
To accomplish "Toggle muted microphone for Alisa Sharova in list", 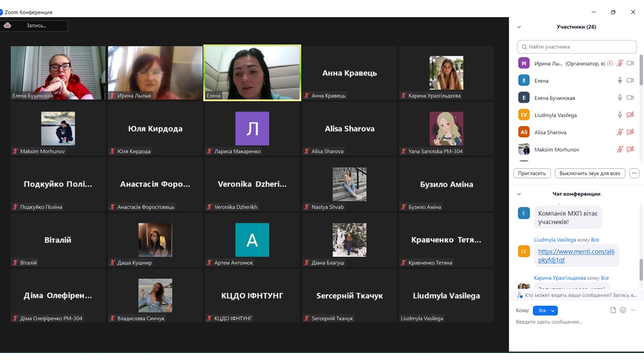I will pyautogui.click(x=620, y=132).
